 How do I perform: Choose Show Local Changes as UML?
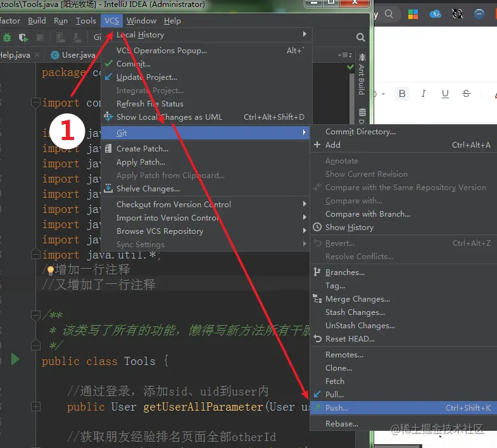point(206,117)
